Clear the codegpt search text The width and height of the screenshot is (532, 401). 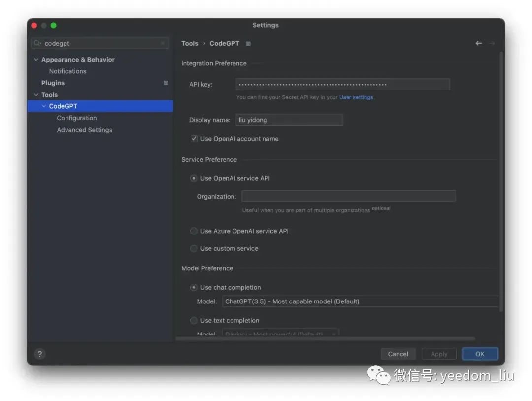click(x=163, y=43)
